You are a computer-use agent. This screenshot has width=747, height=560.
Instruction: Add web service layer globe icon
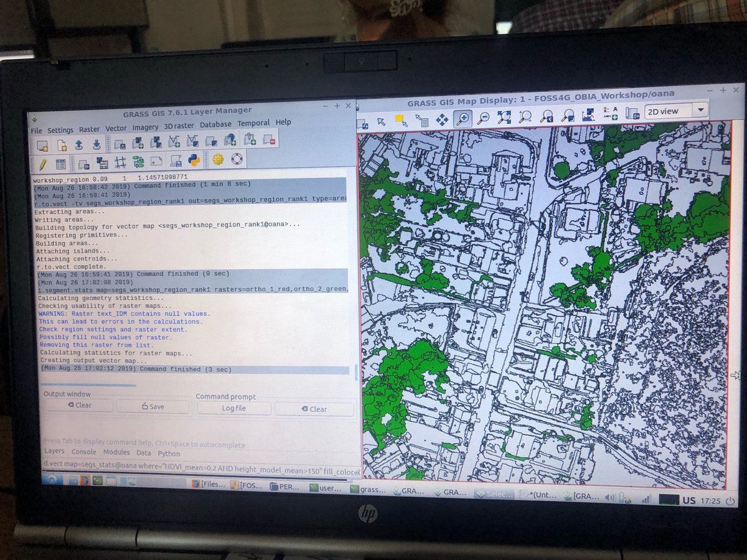(230, 140)
